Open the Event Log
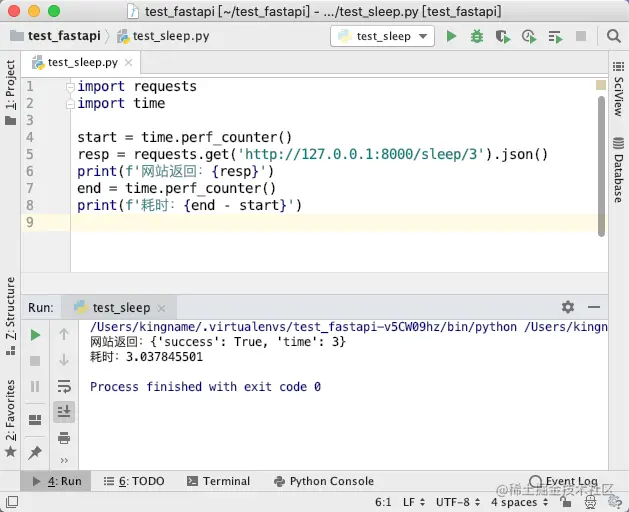The height and width of the screenshot is (512, 629). 564,481
